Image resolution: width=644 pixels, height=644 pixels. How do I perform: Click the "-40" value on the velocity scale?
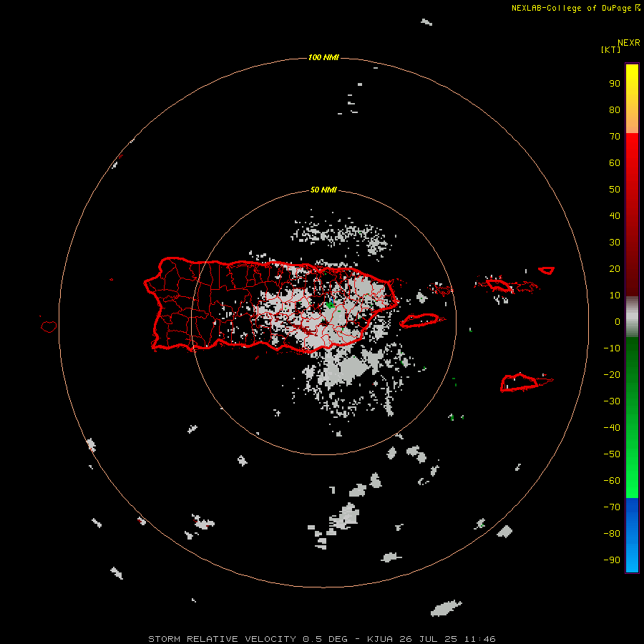click(x=612, y=428)
